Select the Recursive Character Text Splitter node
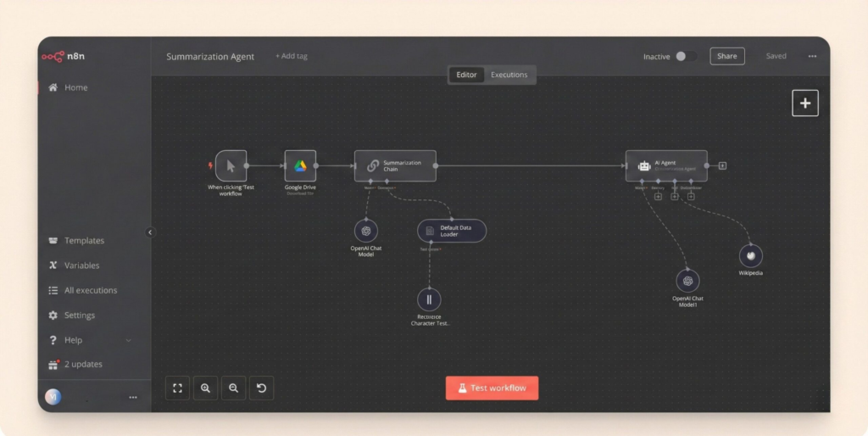The width and height of the screenshot is (868, 436). (429, 299)
